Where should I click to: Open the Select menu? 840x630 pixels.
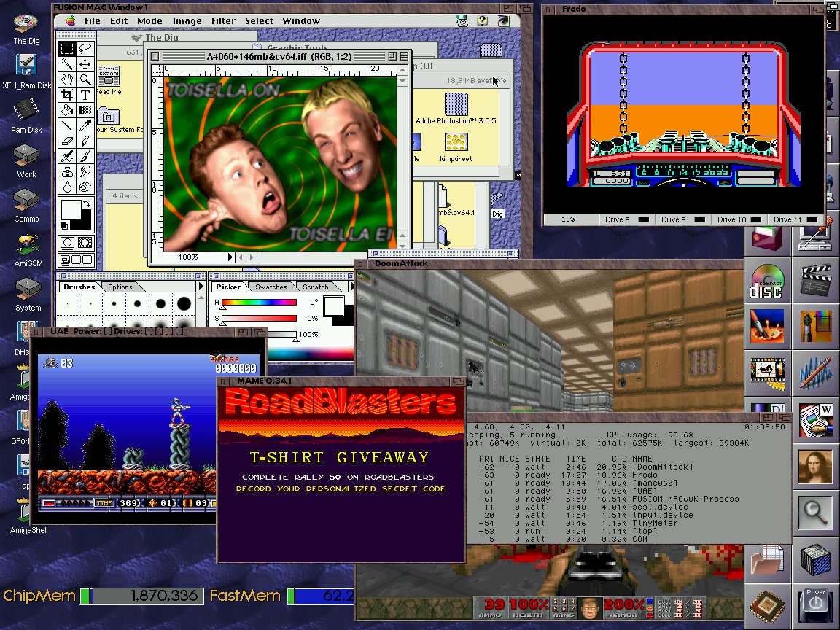pos(260,21)
